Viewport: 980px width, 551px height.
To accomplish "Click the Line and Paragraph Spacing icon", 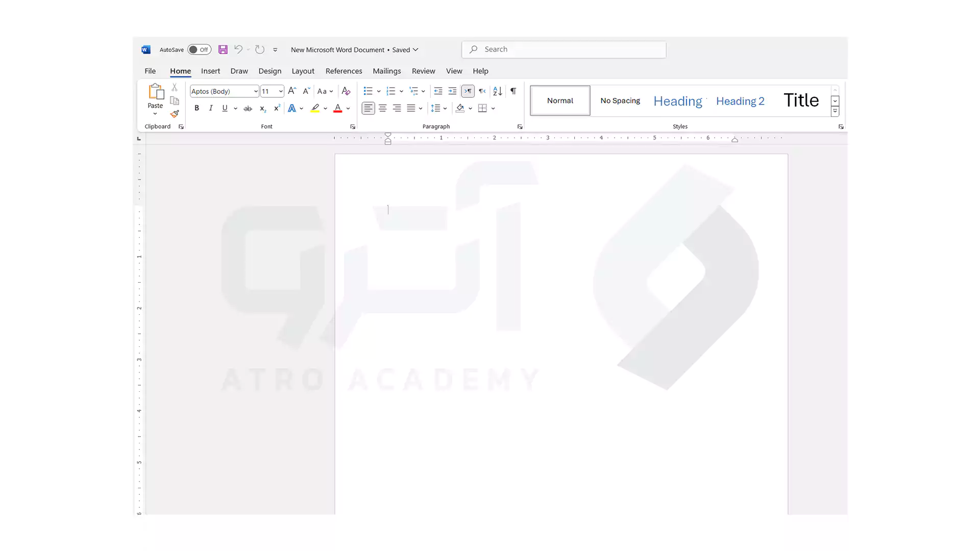I will (x=435, y=108).
